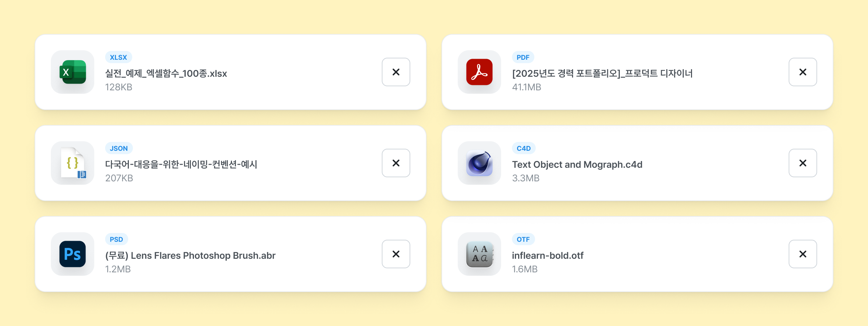868x326 pixels.
Task: Click the Adobe PDF file icon
Action: [x=479, y=72]
